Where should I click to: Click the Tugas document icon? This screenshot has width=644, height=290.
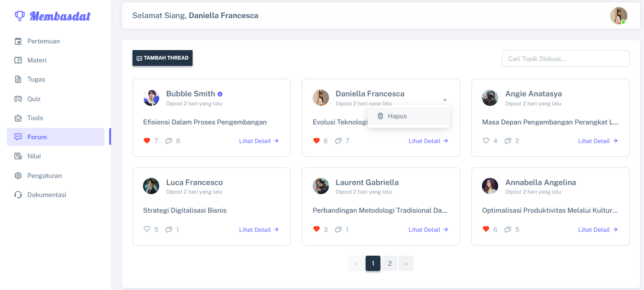pyautogui.click(x=18, y=79)
